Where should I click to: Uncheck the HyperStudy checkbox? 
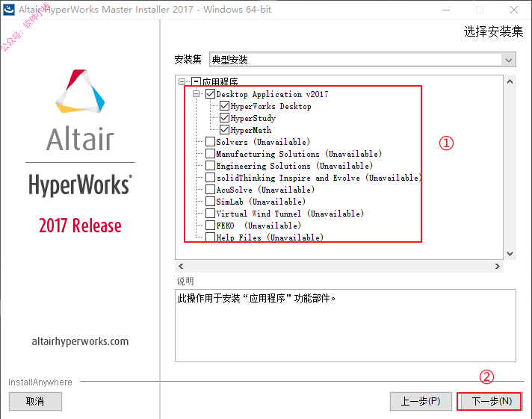tap(225, 118)
